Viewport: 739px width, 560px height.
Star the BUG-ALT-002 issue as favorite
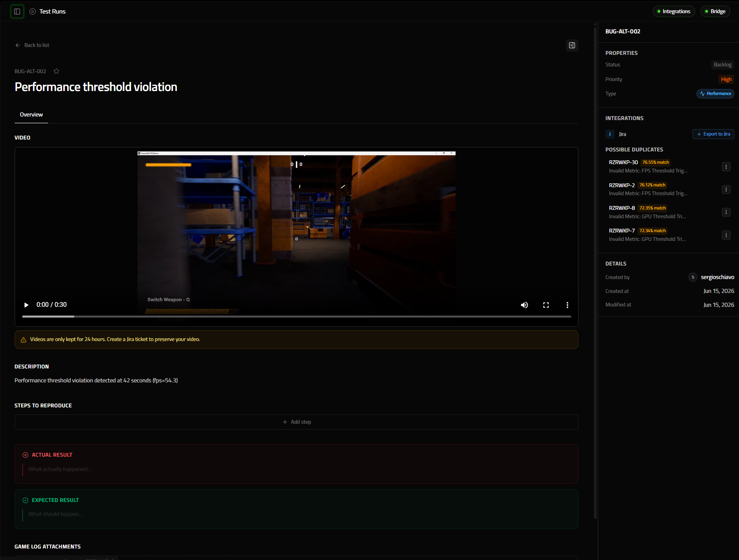[56, 71]
